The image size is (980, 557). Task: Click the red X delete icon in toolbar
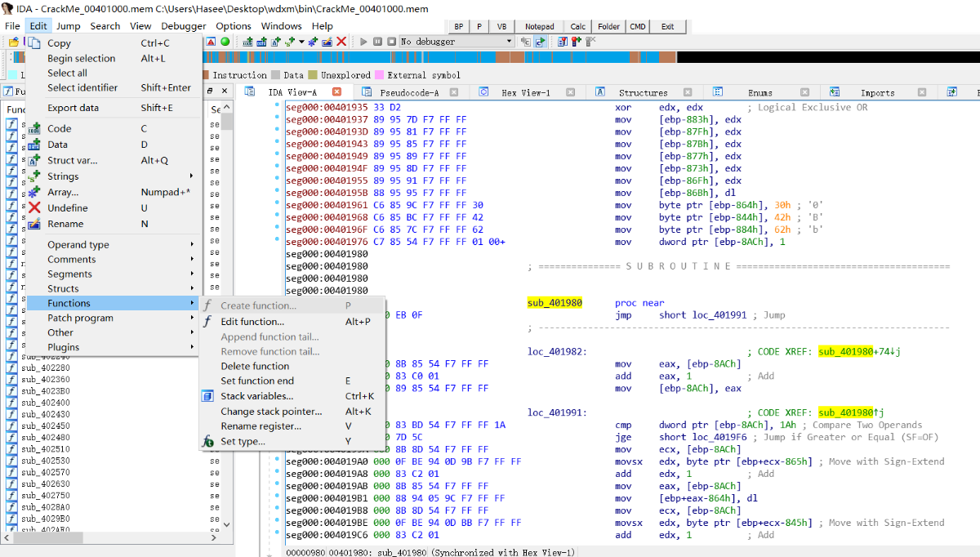tap(341, 42)
